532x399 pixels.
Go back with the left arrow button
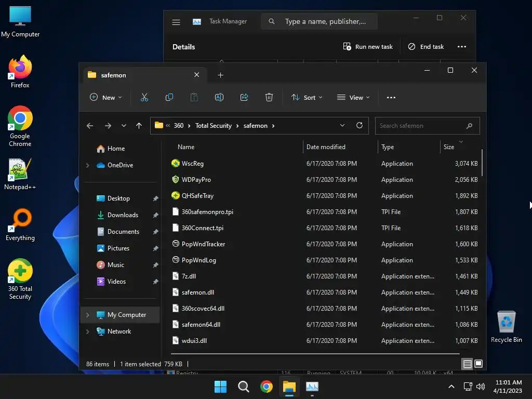(90, 126)
